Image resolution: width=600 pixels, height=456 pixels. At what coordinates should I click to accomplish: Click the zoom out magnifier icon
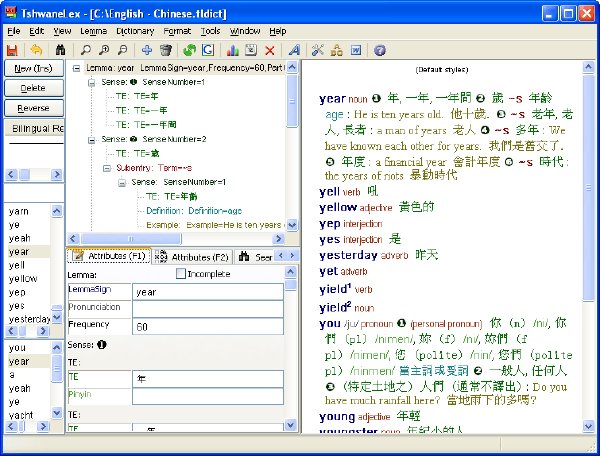coord(122,50)
